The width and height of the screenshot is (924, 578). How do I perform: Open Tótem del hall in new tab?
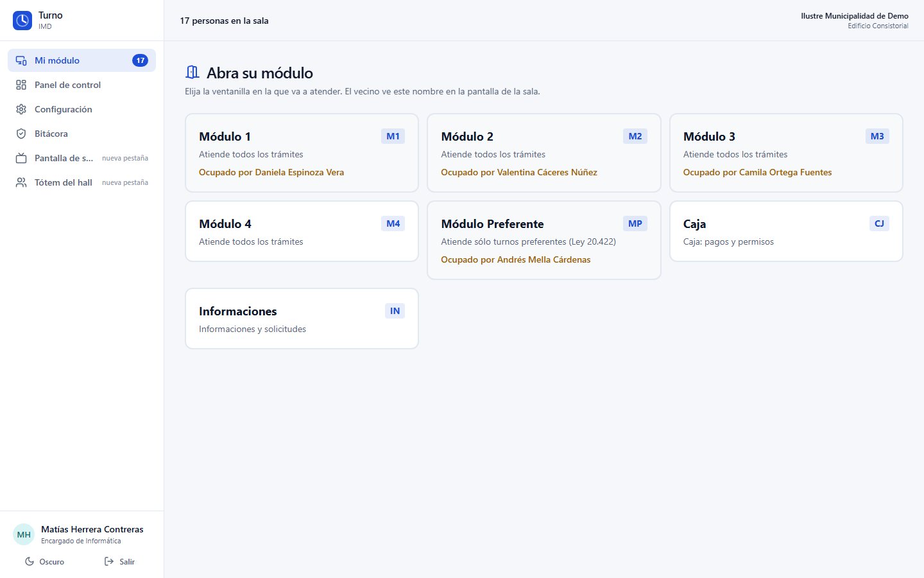tap(81, 182)
